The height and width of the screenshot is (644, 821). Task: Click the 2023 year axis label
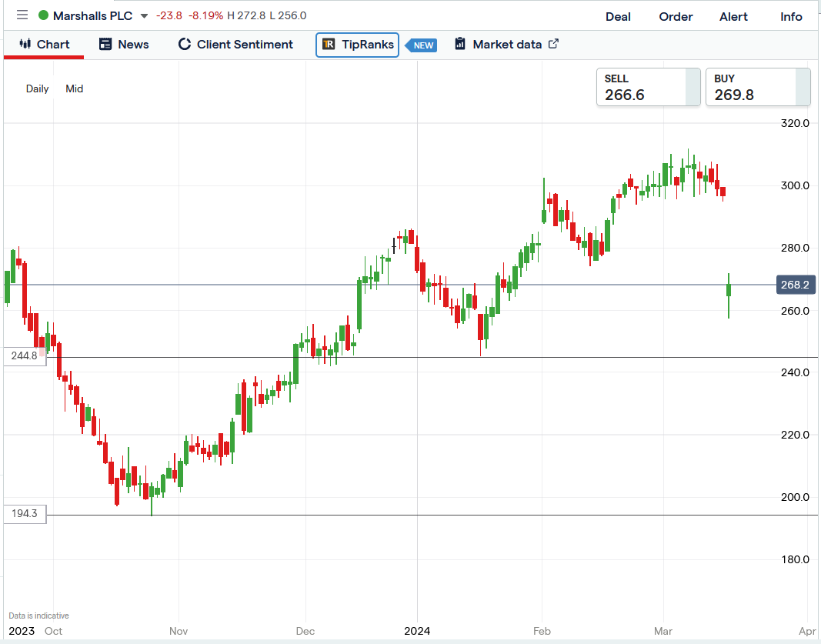pyautogui.click(x=22, y=631)
